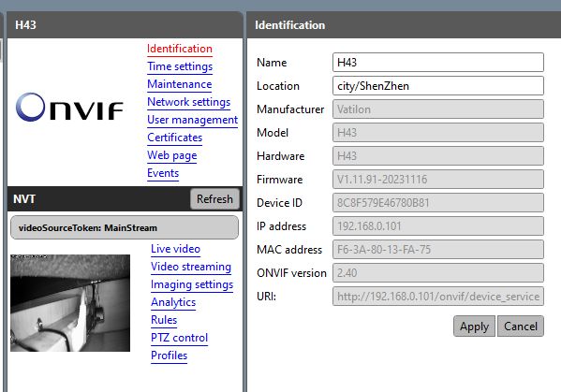Click the Firmware version field
Viewport: 561px width, 392px height.
point(438,180)
